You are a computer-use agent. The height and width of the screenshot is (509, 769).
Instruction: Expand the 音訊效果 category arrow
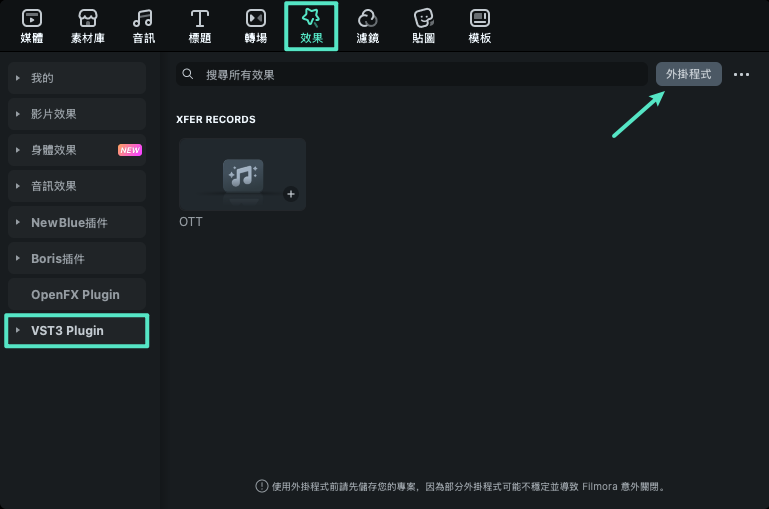(x=18, y=186)
